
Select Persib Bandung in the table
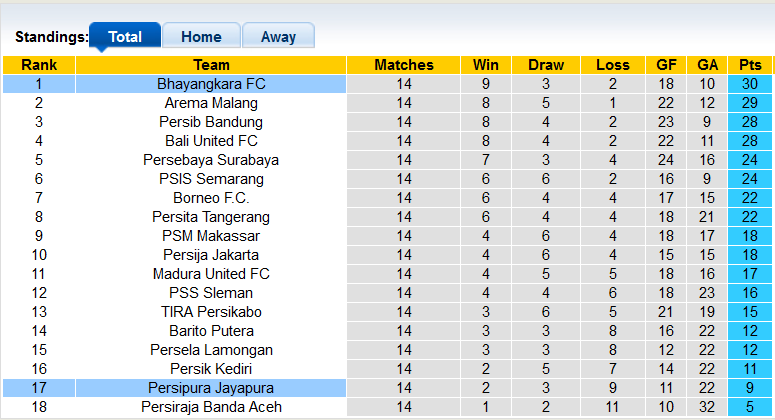[x=211, y=122]
